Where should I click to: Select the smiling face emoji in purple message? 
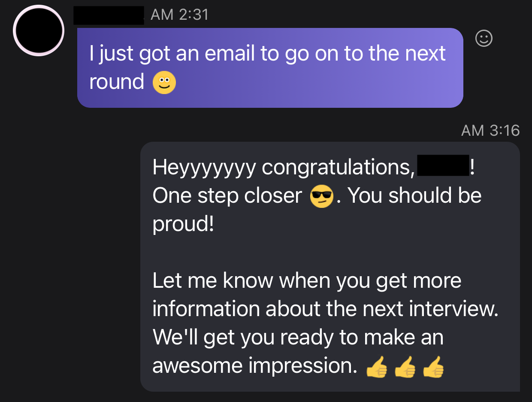[x=164, y=82]
